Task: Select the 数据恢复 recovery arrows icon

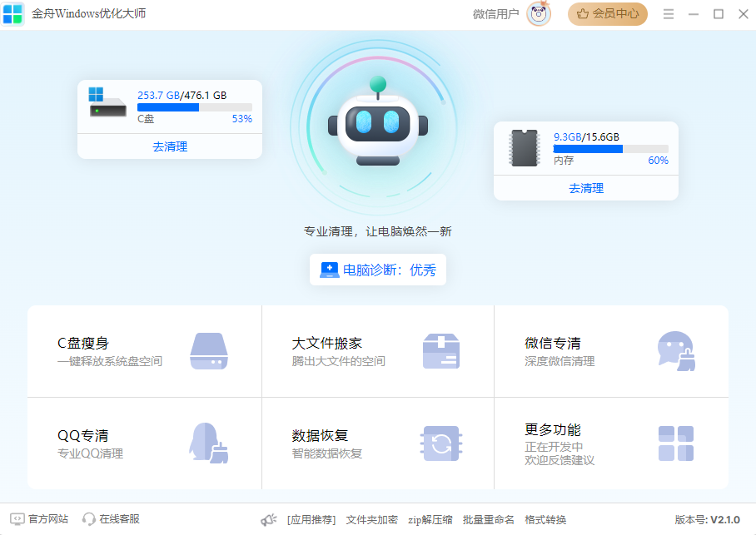Action: coord(441,443)
